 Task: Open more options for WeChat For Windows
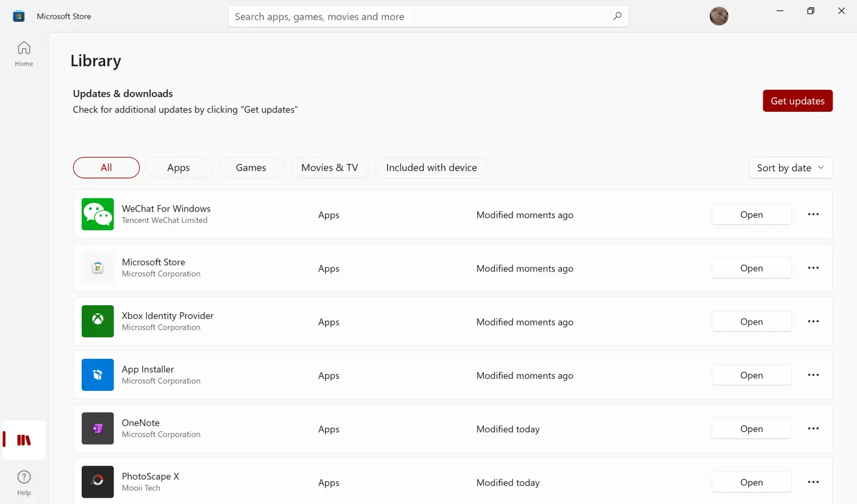click(813, 214)
